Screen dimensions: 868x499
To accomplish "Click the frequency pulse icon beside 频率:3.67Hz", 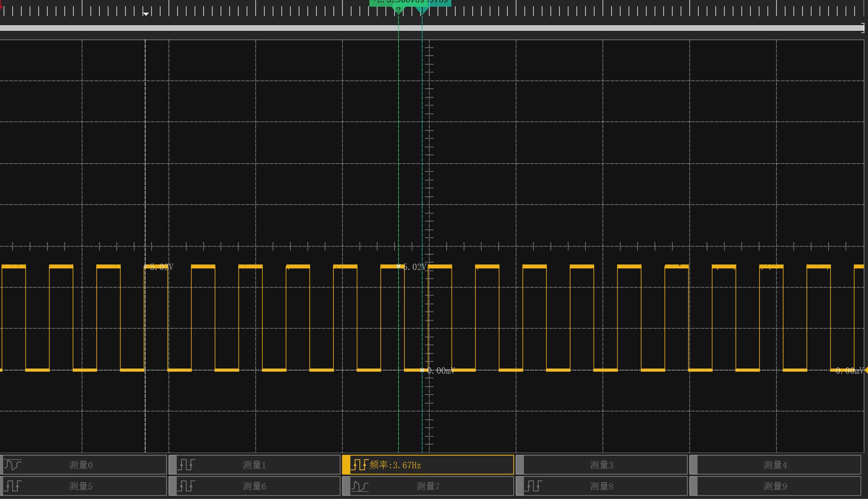I will tap(359, 465).
